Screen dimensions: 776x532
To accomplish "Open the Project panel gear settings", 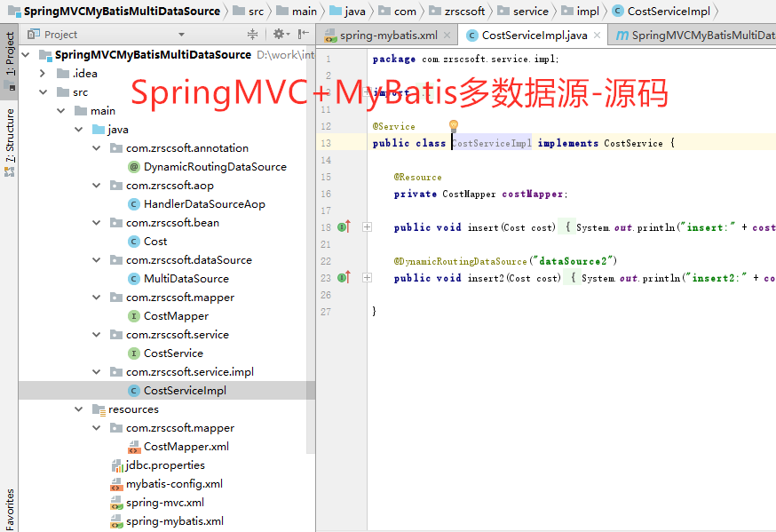I will tap(279, 34).
